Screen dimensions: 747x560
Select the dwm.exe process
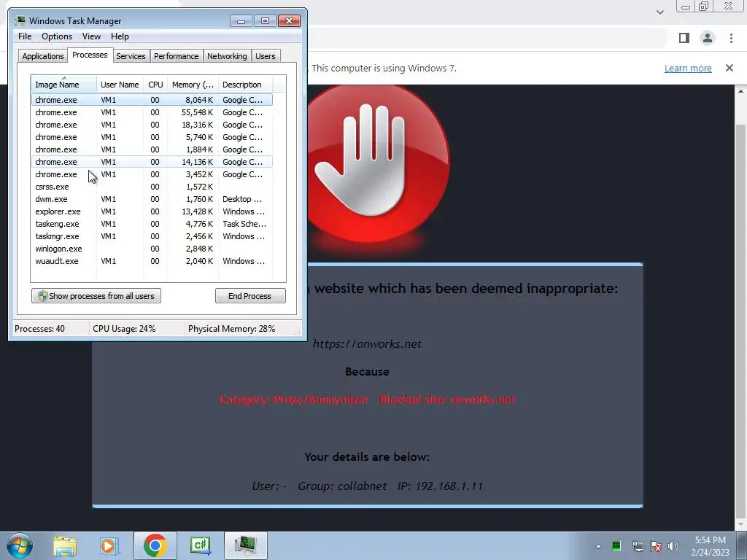pyautogui.click(x=152, y=199)
